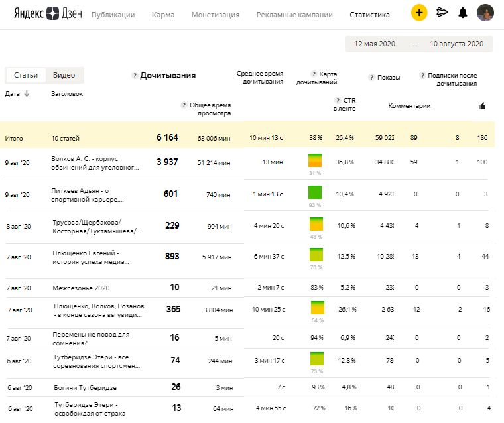Click the 10 статей total label
504x423 pixels.
[65, 138]
